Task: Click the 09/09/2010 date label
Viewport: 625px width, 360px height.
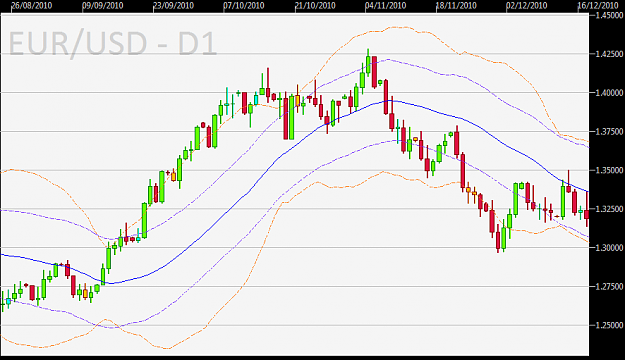Action: coord(103,6)
